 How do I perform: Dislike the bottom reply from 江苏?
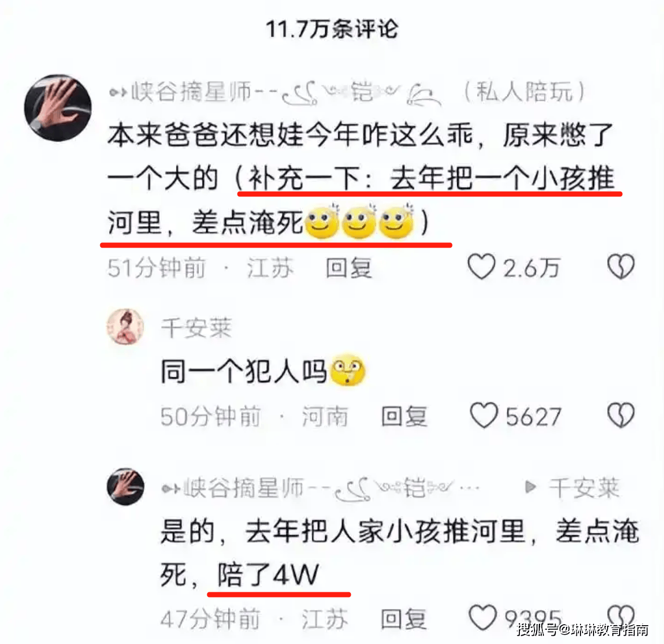pos(621,618)
